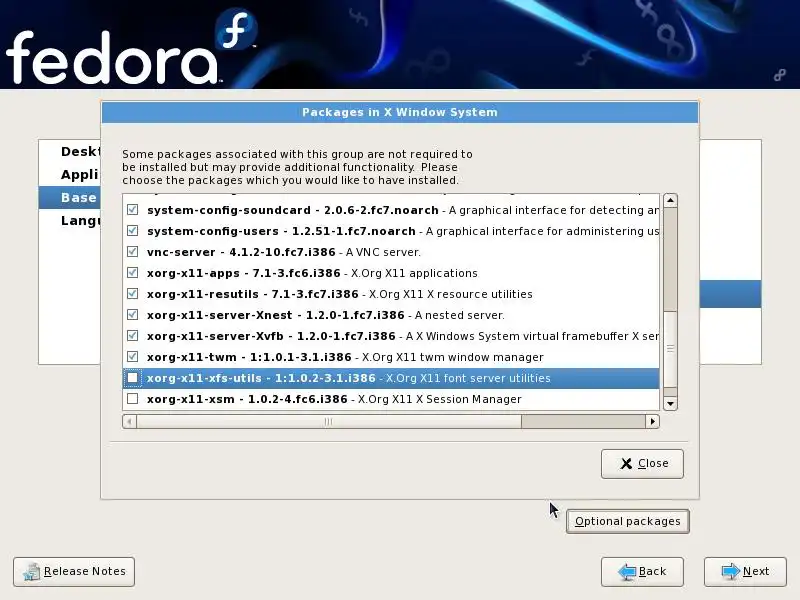Select the xorg-x11-server-Xnest row text
This screenshot has width=800, height=600.
click(x=326, y=315)
